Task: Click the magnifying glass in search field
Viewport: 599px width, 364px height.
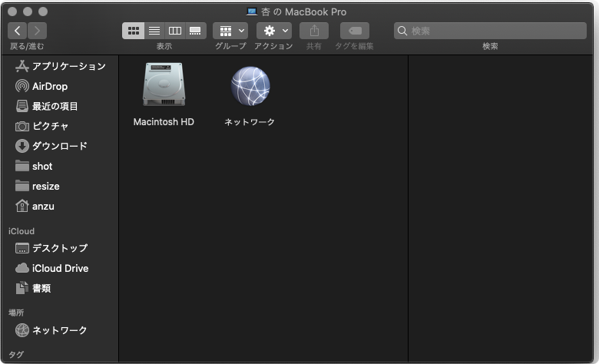Action: (x=402, y=31)
